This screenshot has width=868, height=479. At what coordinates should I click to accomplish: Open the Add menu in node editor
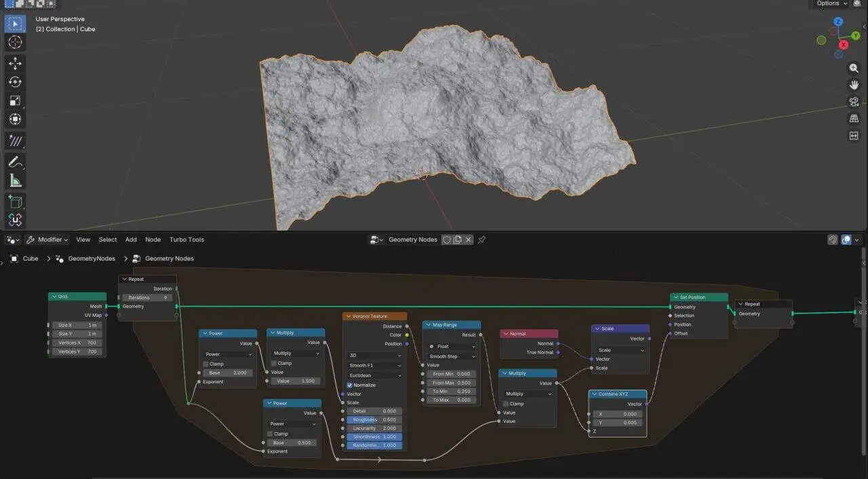tap(131, 240)
